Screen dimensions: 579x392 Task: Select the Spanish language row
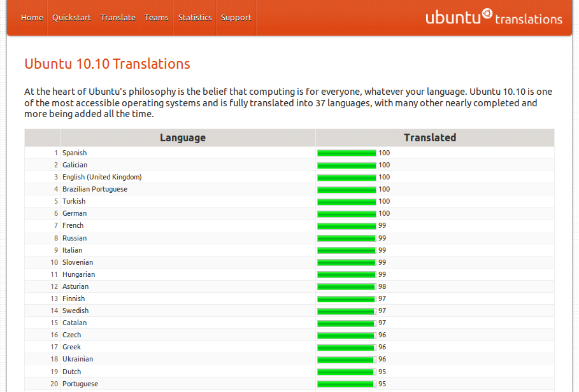(289, 153)
